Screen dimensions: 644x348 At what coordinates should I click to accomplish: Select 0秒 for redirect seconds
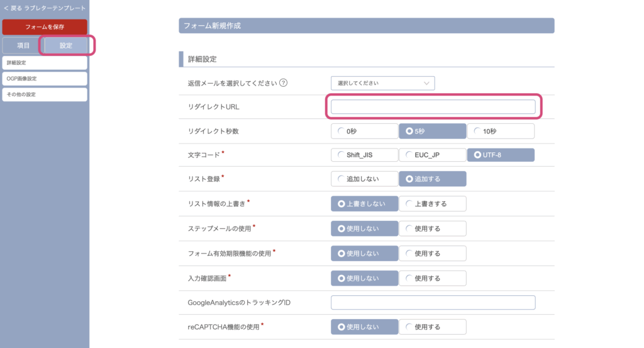tap(364, 131)
